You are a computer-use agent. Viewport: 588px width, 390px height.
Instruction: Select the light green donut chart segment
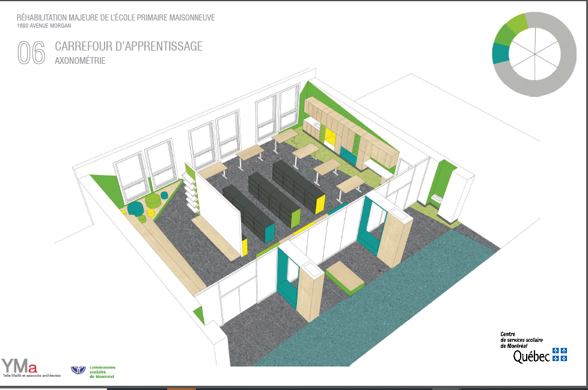[516, 23]
